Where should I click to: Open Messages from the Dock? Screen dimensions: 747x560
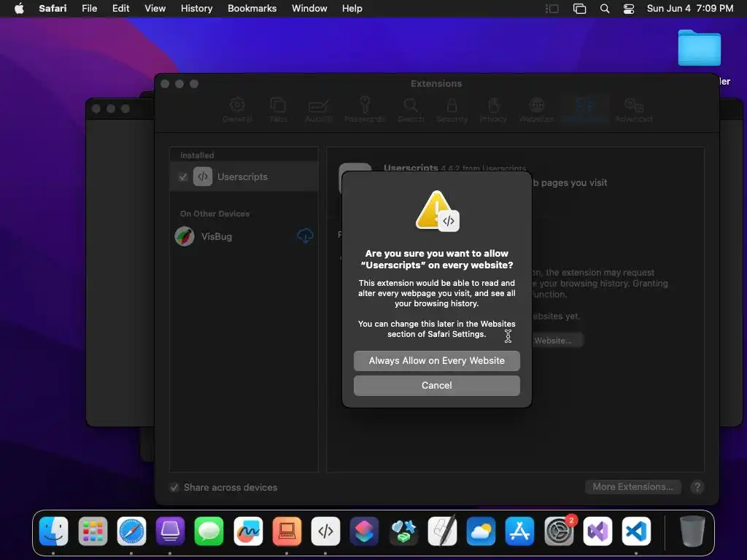[x=209, y=531]
